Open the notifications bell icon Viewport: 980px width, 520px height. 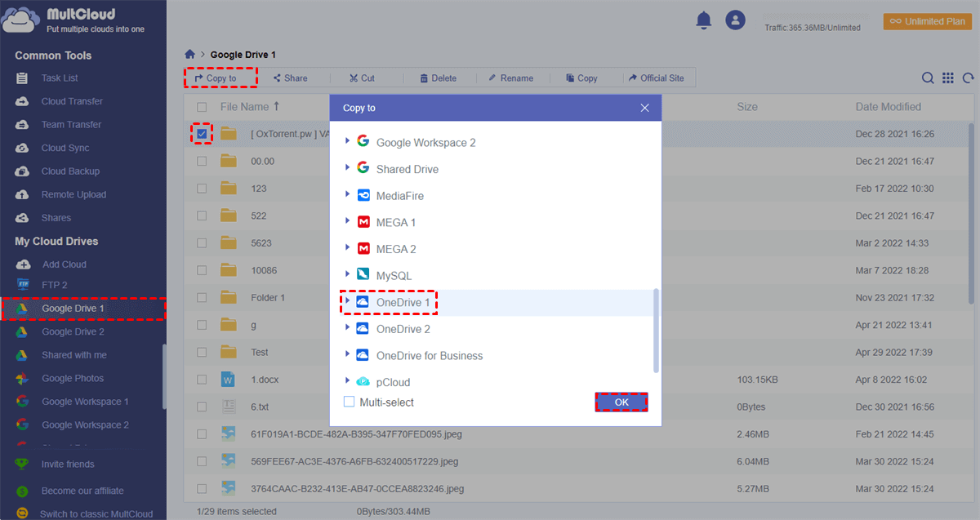click(703, 20)
